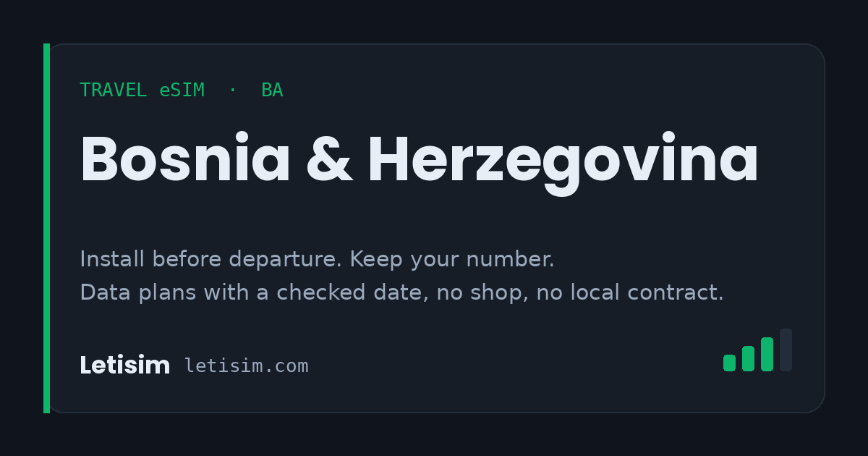This screenshot has width=868, height=456.
Task: Click the Keep your number sentence
Action: click(x=452, y=259)
